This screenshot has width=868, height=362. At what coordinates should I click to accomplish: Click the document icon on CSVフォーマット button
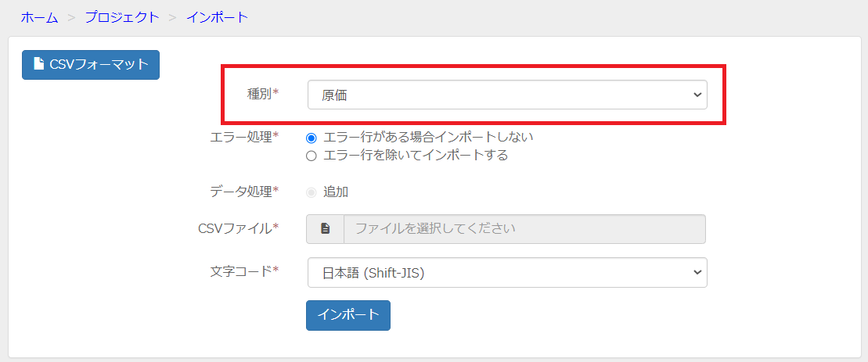[x=39, y=64]
